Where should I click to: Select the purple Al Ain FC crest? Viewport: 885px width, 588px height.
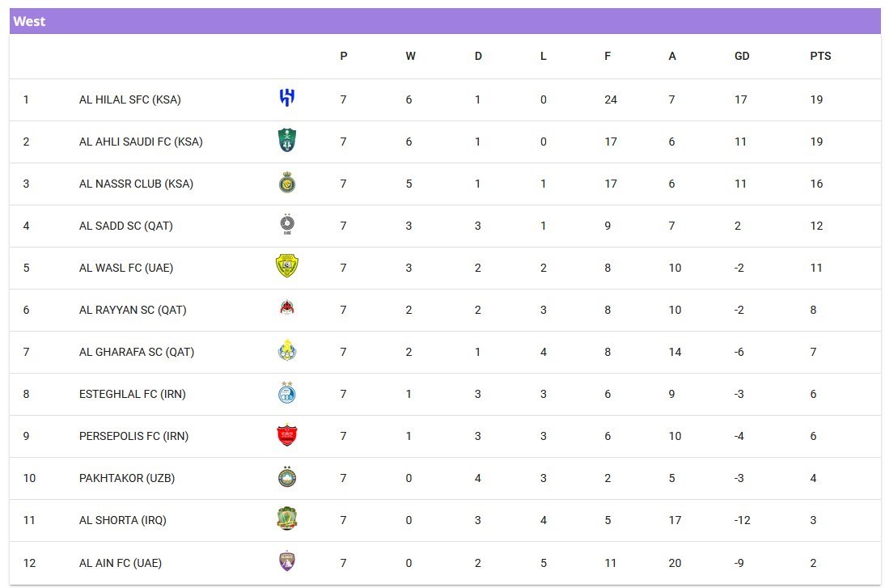click(287, 562)
